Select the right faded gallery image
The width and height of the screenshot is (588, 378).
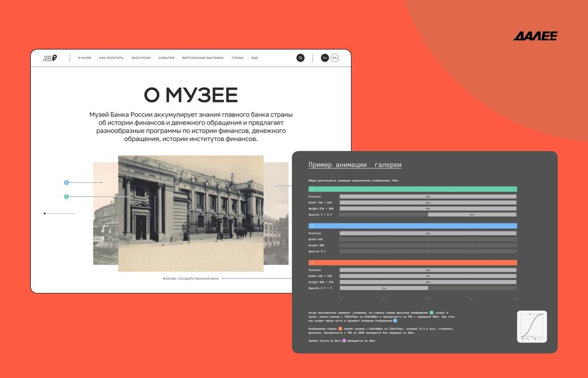(x=276, y=214)
